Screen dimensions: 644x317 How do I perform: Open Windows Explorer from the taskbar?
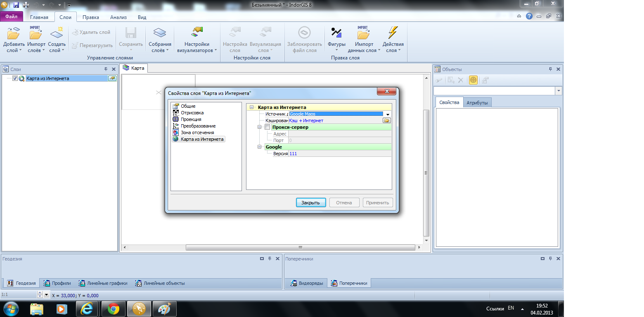(37, 308)
